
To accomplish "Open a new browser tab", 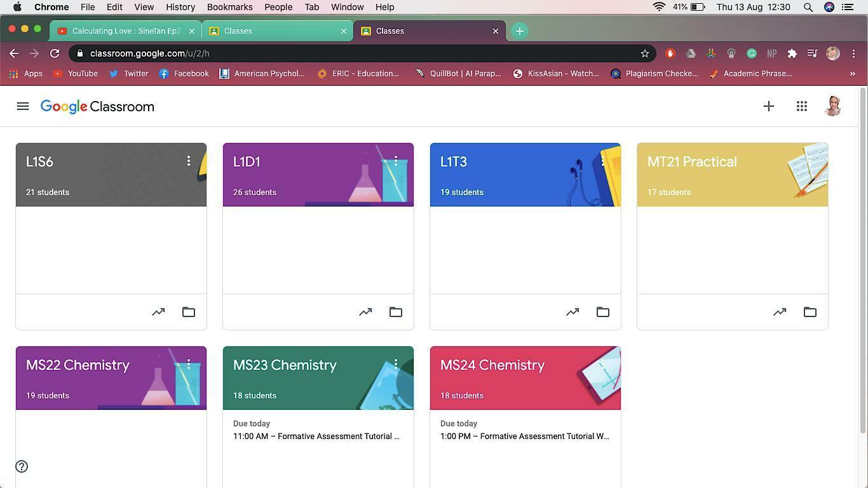I will click(520, 30).
